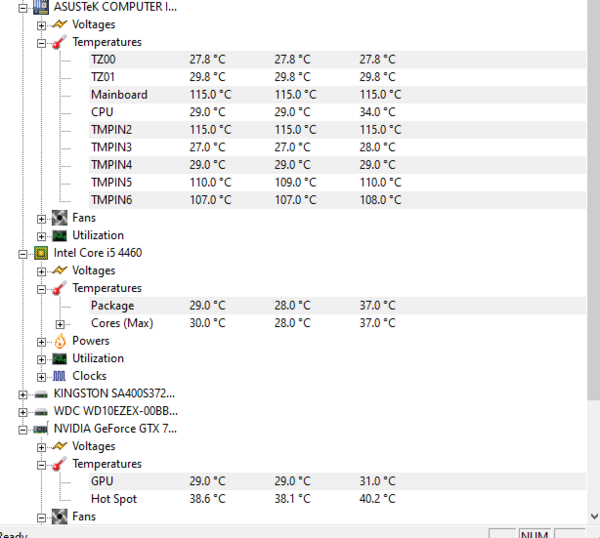600x538 pixels.
Task: Click the NUM indicator in status bar
Action: tap(535, 533)
